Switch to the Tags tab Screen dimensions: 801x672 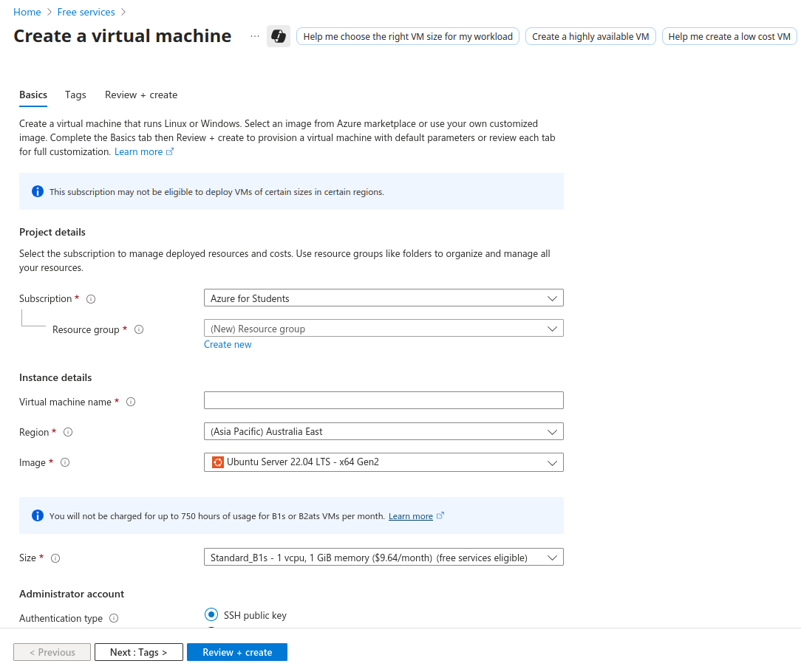pyautogui.click(x=75, y=95)
